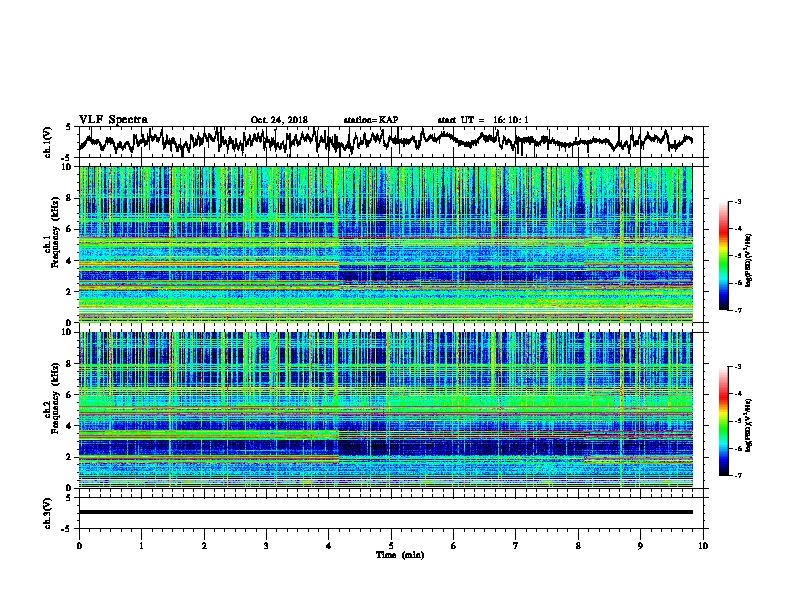The height and width of the screenshot is (612, 792).
Task: Click the ch.1 spectrogram color scale bar
Action: pyautogui.click(x=724, y=256)
